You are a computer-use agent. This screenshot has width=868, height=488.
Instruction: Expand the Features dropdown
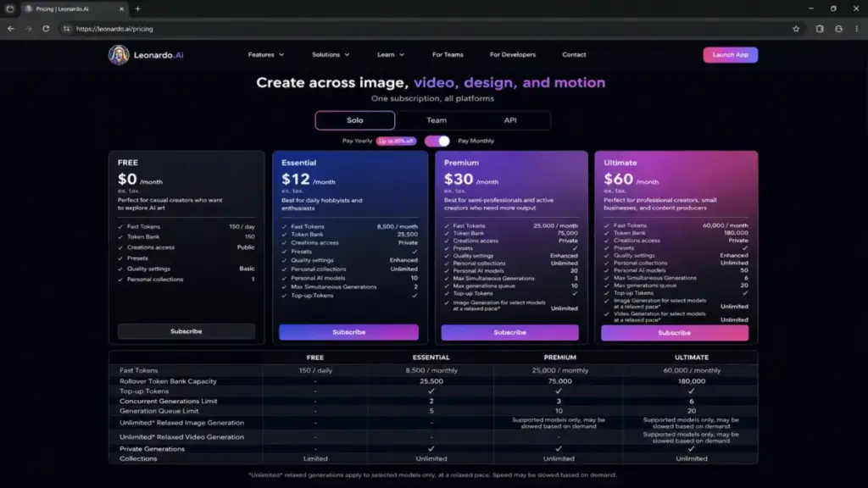coord(265,55)
